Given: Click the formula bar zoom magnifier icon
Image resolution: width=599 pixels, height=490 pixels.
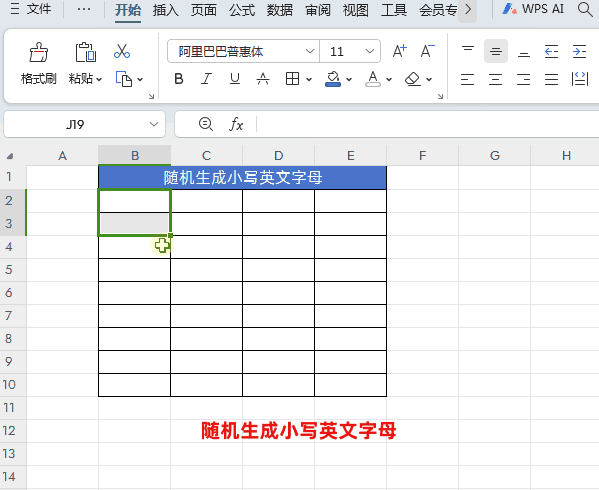Looking at the screenshot, I should pos(206,124).
